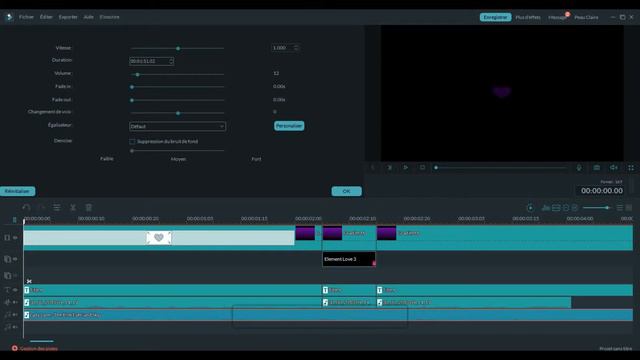
Task: Open the audio mixer icon
Action: tap(546, 208)
